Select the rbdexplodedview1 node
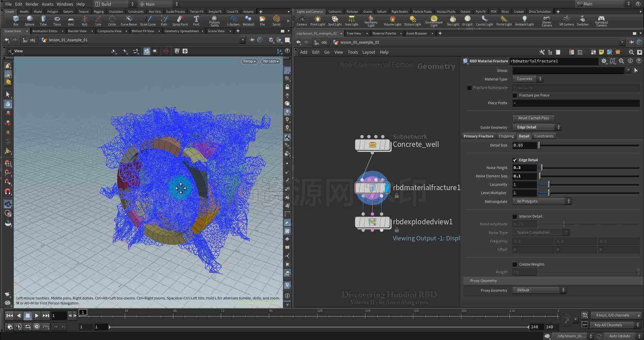This screenshot has width=644, height=340. (x=372, y=222)
